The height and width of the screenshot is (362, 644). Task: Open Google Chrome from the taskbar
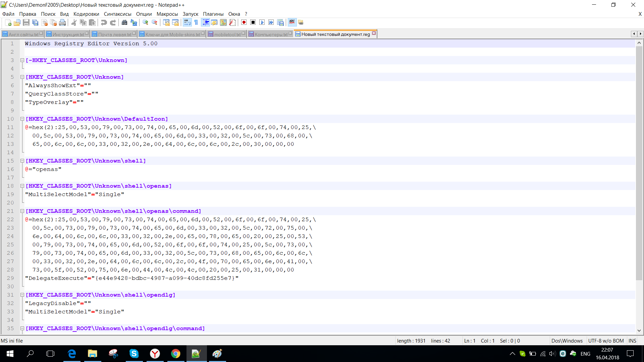pos(175,354)
